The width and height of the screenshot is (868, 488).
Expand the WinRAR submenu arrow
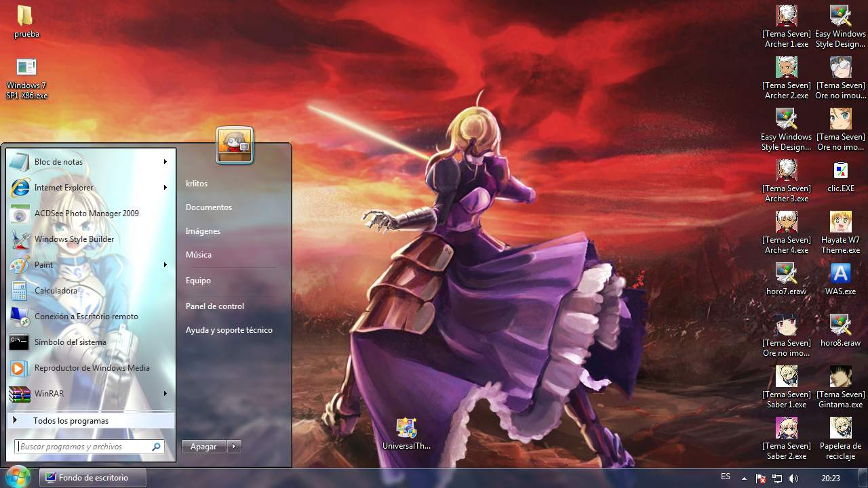(165, 394)
